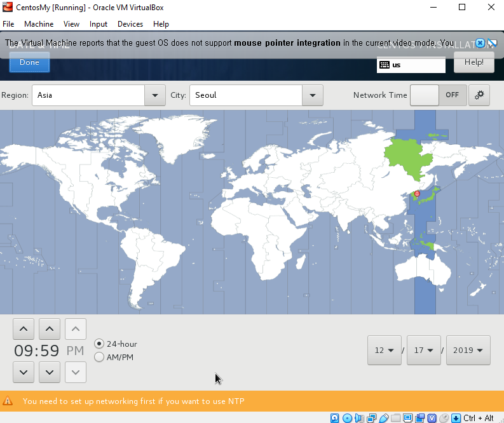Screen dimensions: 504x423
Task: Click the display status icon
Action: point(408,418)
